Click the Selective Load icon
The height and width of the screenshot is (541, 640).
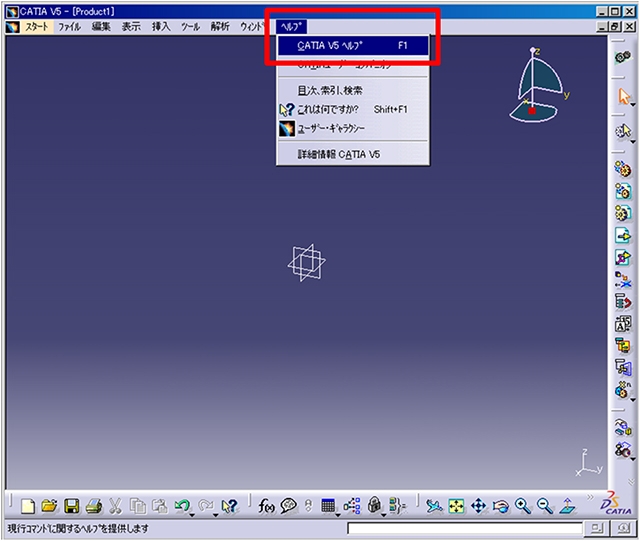[623, 346]
